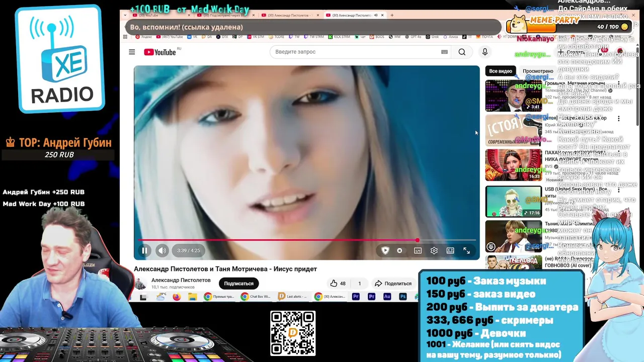Switch the player to theater mode
This screenshot has height=362, width=644.
(450, 250)
